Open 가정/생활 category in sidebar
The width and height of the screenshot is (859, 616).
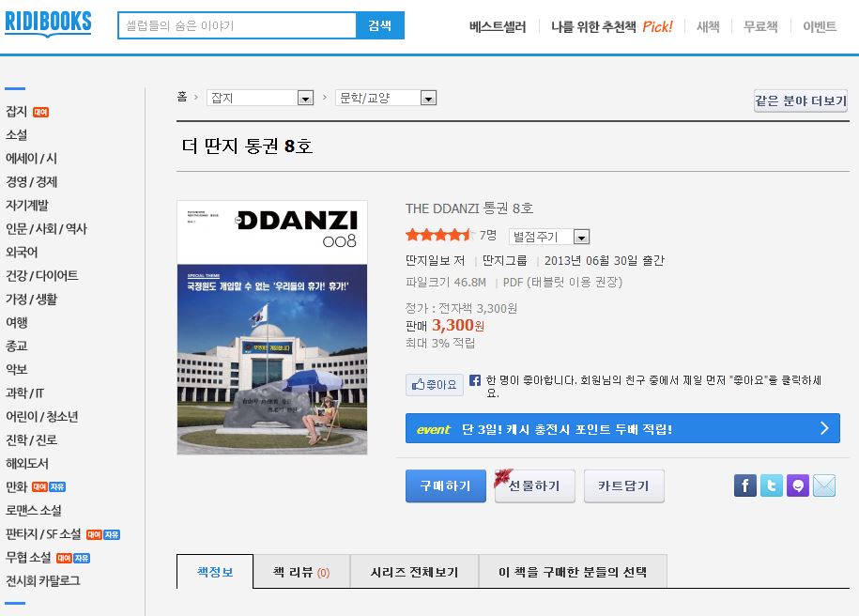click(31, 300)
